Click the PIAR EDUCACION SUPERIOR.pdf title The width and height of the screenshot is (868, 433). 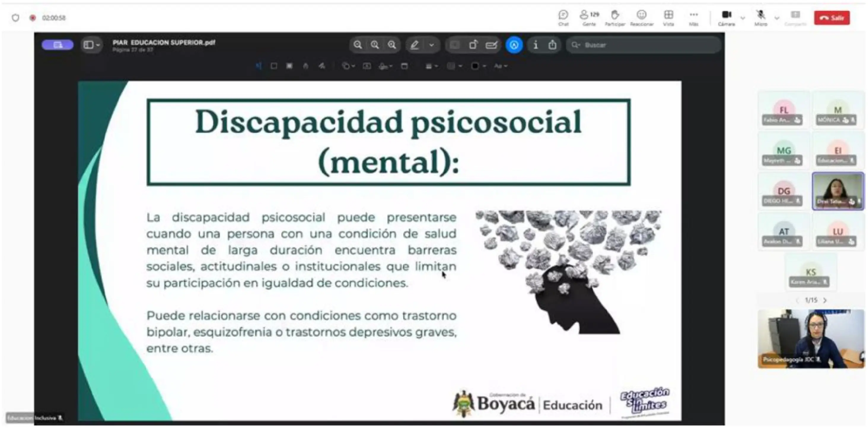(164, 42)
